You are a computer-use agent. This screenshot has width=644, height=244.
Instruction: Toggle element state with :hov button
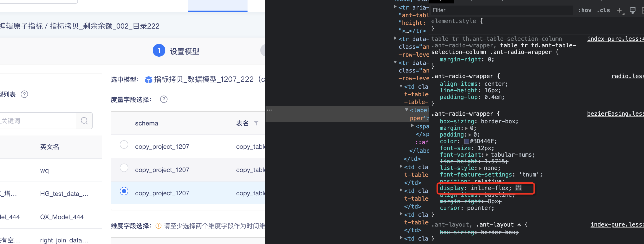[x=584, y=10]
